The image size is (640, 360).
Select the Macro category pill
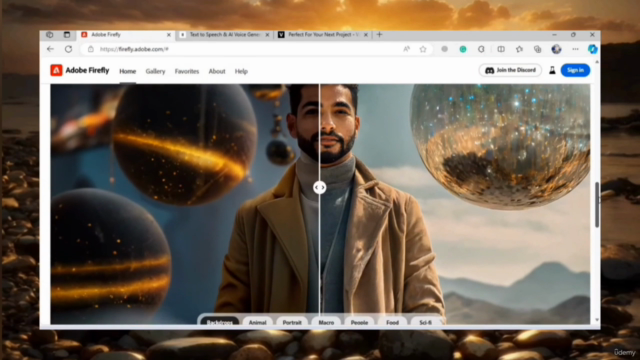326,322
